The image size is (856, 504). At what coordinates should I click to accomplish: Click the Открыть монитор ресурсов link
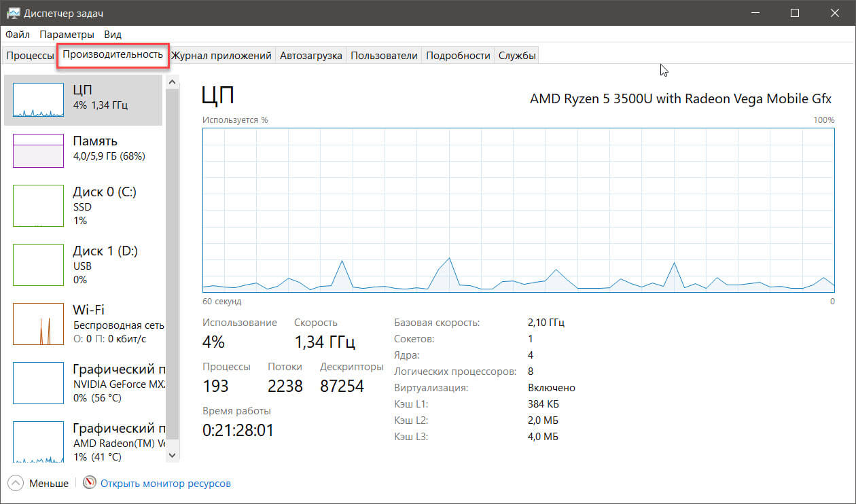[166, 484]
